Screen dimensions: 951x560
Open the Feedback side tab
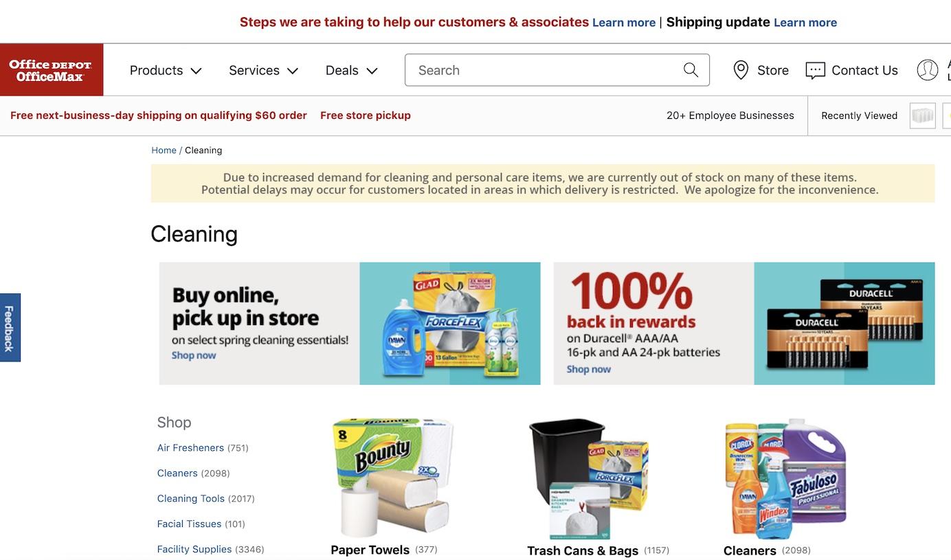(10, 328)
